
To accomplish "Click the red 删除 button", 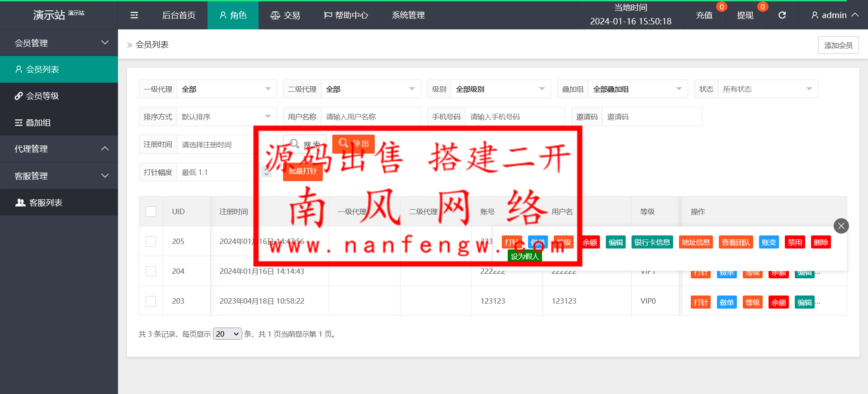I will (821, 242).
